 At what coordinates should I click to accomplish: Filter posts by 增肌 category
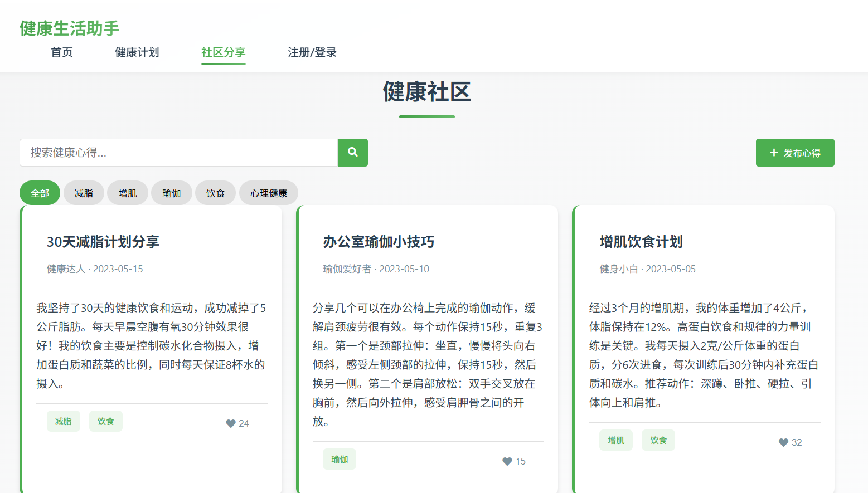click(x=127, y=193)
